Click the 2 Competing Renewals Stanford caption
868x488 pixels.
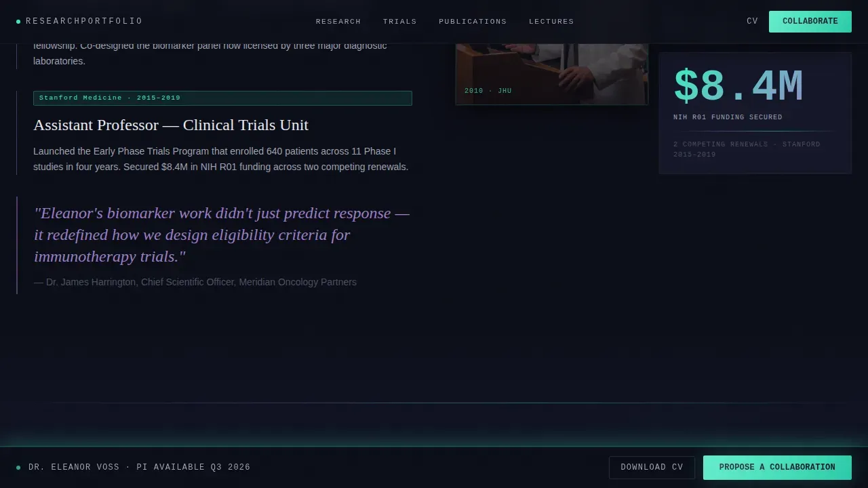[x=747, y=149]
